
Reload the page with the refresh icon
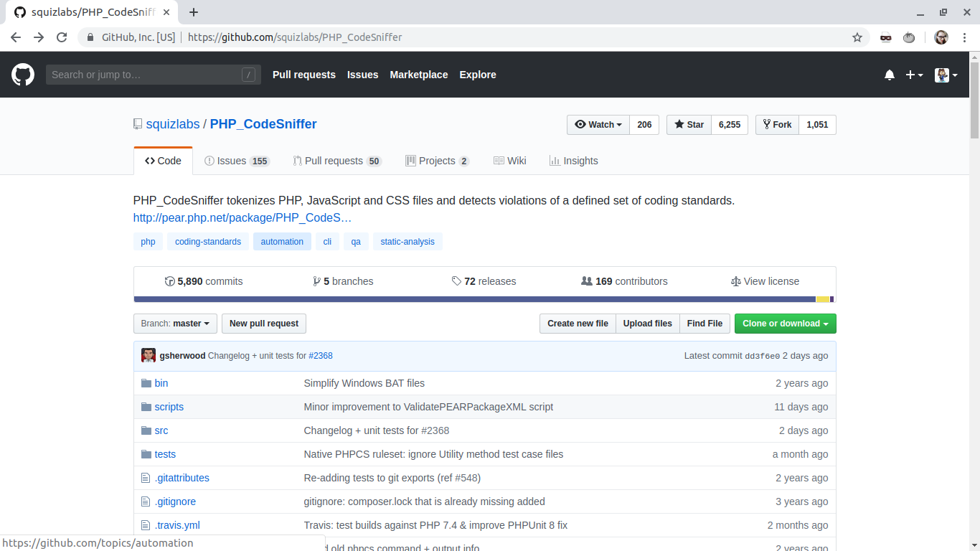pos(62,37)
